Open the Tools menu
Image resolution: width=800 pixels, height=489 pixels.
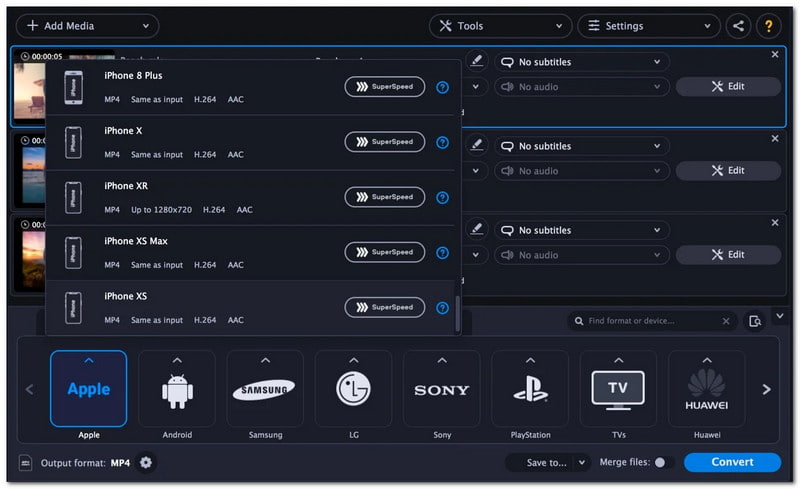500,26
